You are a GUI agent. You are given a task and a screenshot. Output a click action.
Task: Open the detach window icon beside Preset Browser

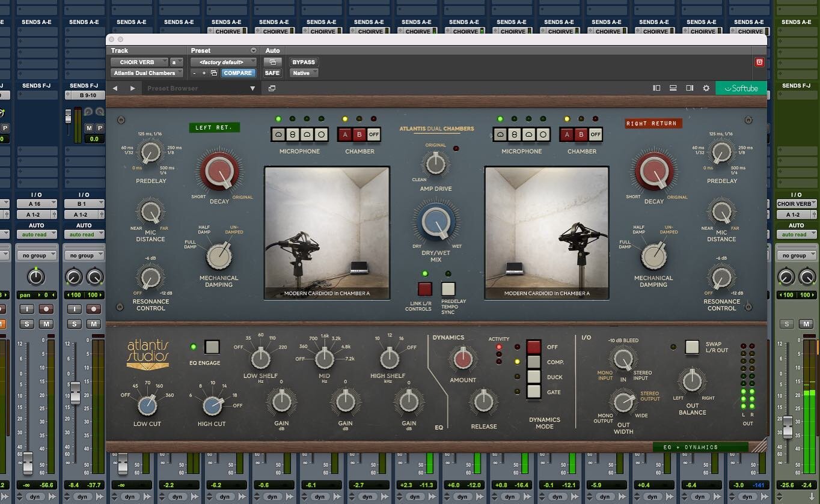[x=272, y=88]
